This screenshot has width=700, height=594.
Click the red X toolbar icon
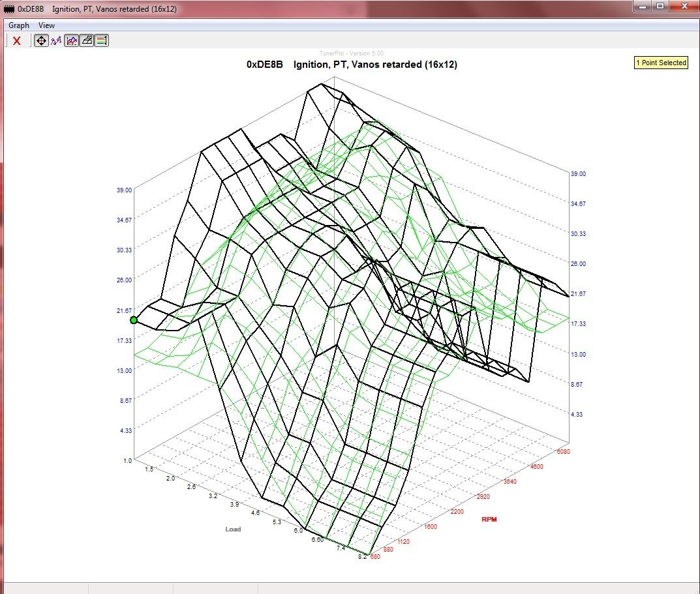pyautogui.click(x=17, y=41)
